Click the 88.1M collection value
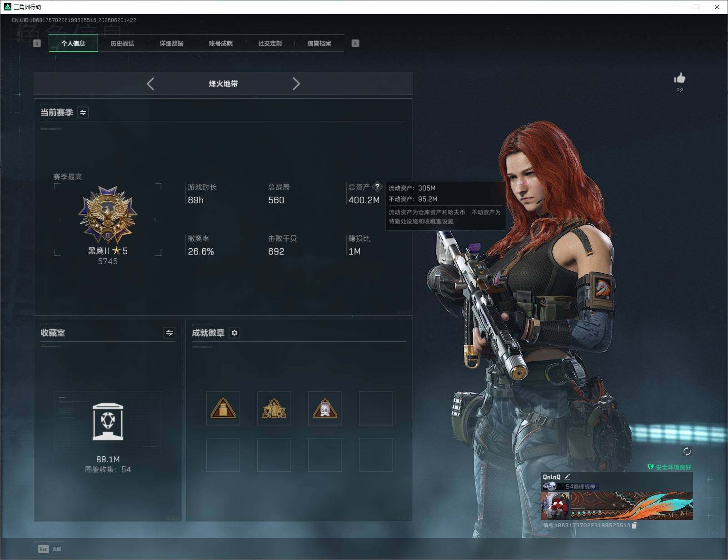Screen dimensions: 728x560 click(x=108, y=459)
